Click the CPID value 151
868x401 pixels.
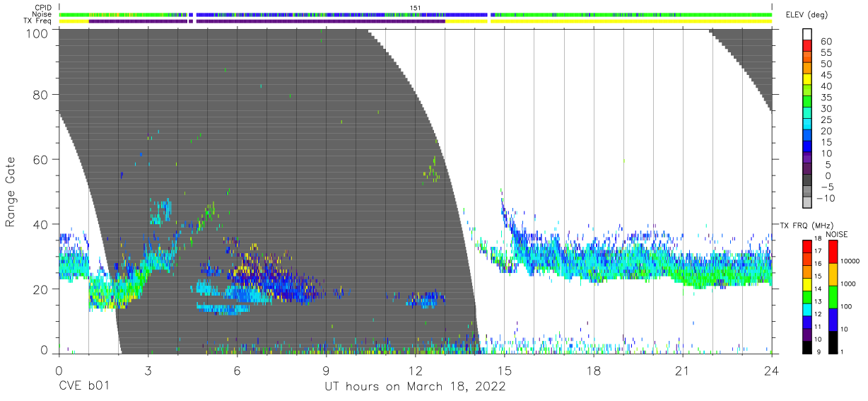click(415, 8)
